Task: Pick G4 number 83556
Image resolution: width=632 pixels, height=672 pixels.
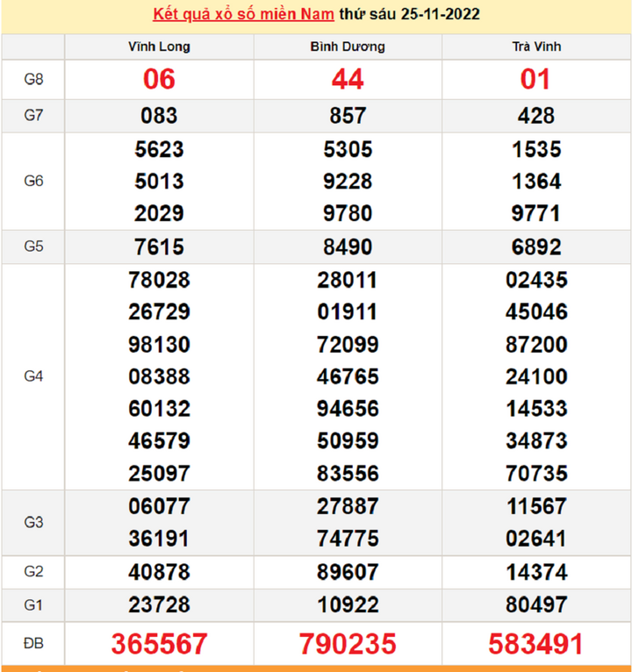Action: (x=348, y=474)
